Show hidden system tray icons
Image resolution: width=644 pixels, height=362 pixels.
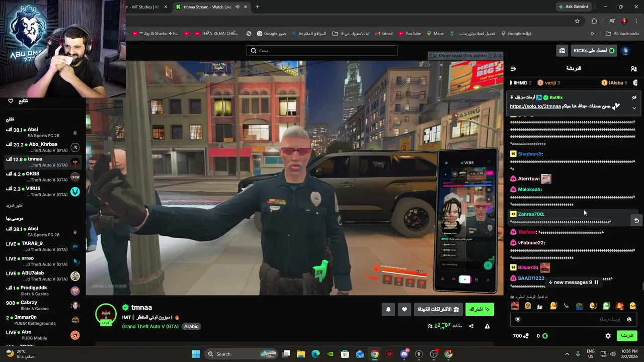pyautogui.click(x=567, y=354)
